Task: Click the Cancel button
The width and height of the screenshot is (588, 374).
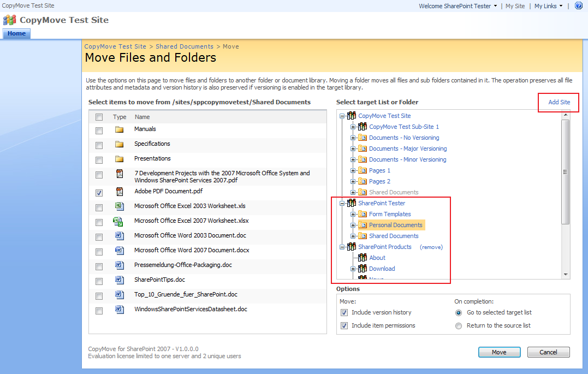Action: pos(548,352)
